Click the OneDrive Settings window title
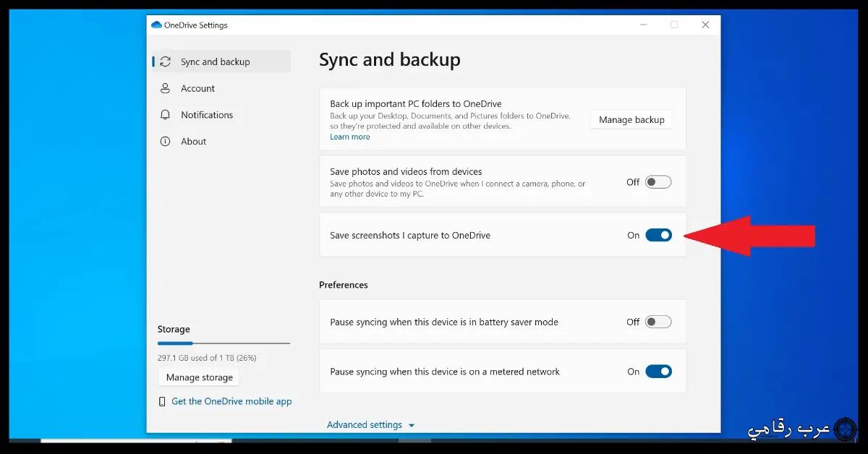 (196, 25)
